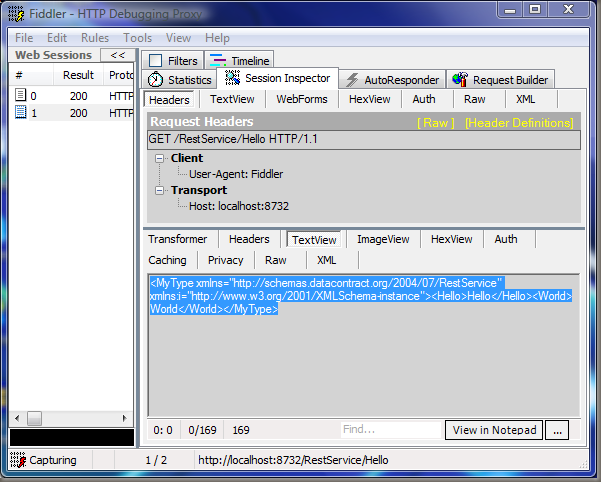The width and height of the screenshot is (601, 482).
Task: Open the File menu
Action: click(24, 38)
